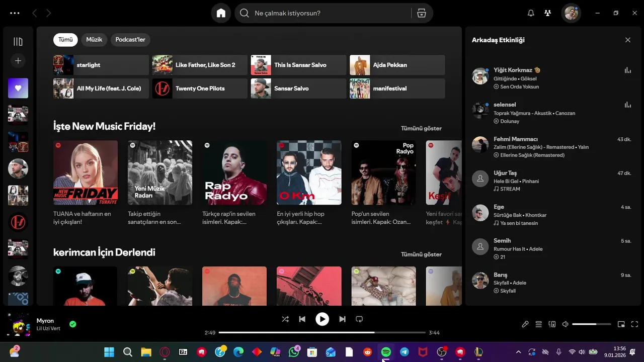Go back with the left arrow
The image size is (644, 362).
coord(35,13)
